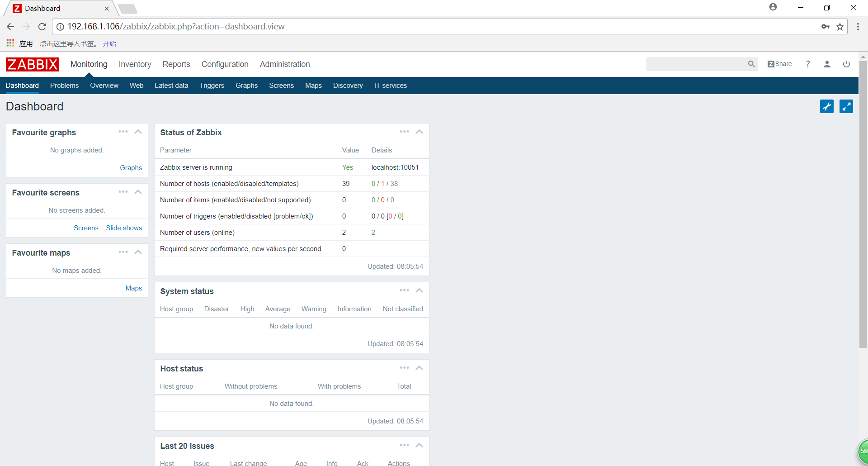Go to the Overview submenu
Image resolution: width=868 pixels, height=466 pixels.
coord(104,86)
